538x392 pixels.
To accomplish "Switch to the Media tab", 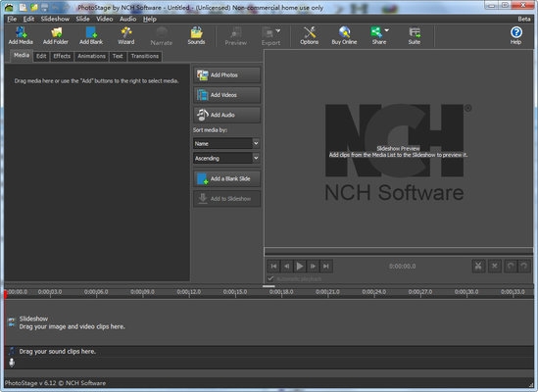I will 22,55.
